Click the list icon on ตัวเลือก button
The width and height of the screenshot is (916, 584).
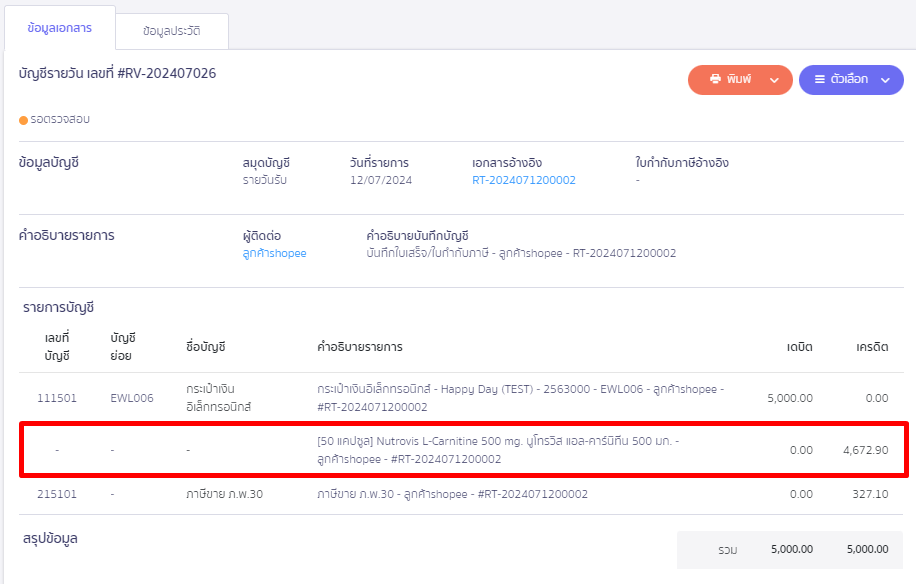819,79
